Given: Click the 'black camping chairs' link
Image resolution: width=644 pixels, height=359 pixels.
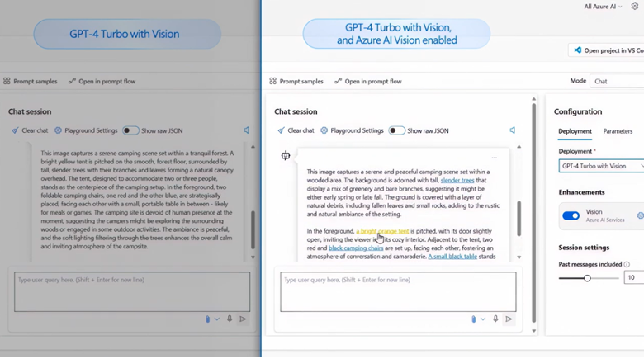Looking at the screenshot, I should pyautogui.click(x=356, y=248).
